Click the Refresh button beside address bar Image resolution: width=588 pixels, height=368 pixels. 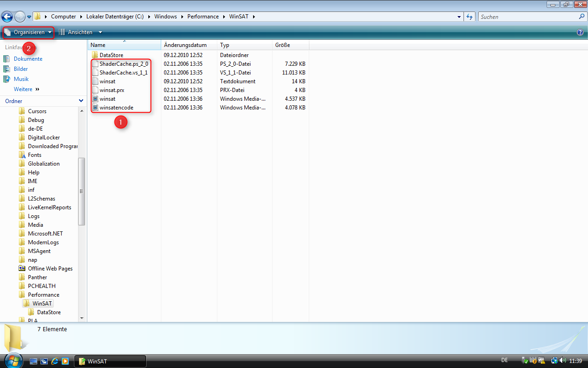tap(469, 17)
